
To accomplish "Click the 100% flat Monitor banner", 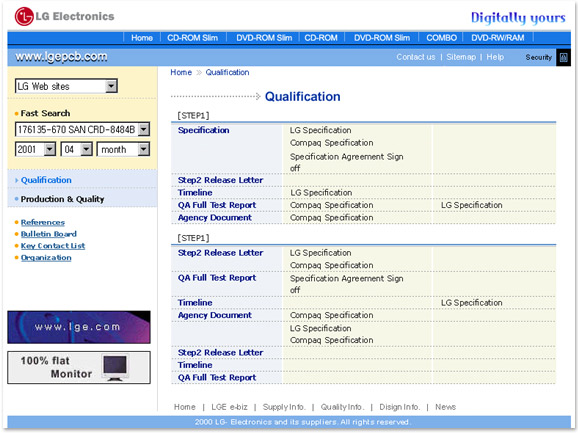I will [x=79, y=368].
